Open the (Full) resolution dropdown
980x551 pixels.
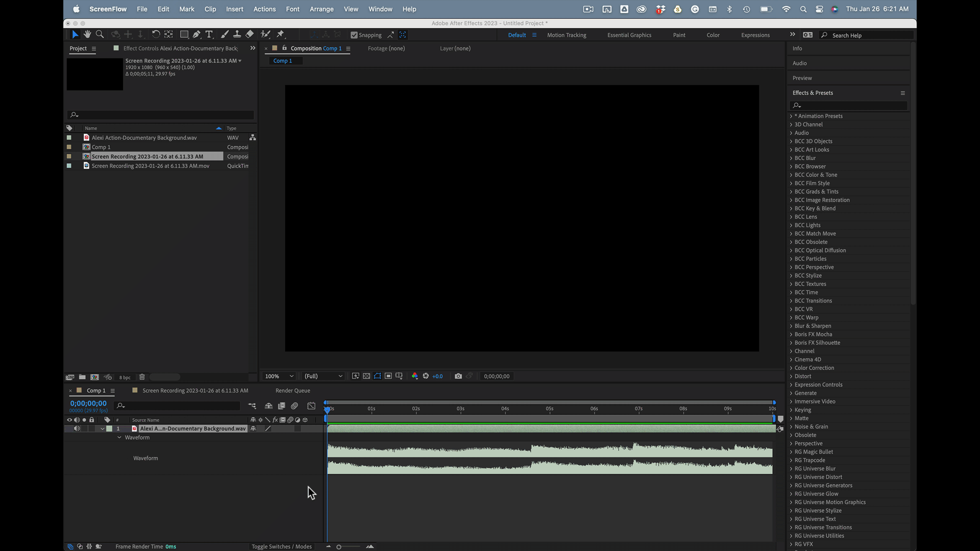pyautogui.click(x=323, y=376)
